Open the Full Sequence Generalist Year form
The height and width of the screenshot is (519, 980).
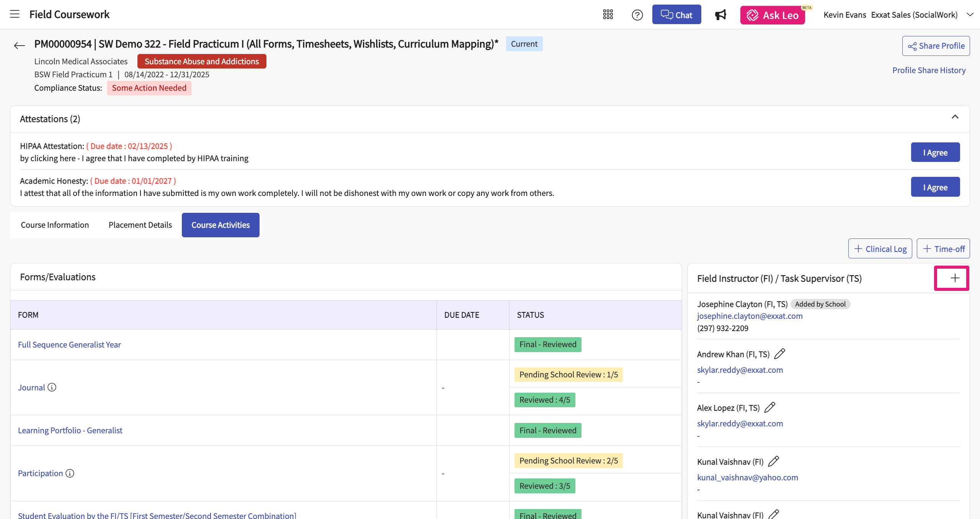tap(69, 344)
